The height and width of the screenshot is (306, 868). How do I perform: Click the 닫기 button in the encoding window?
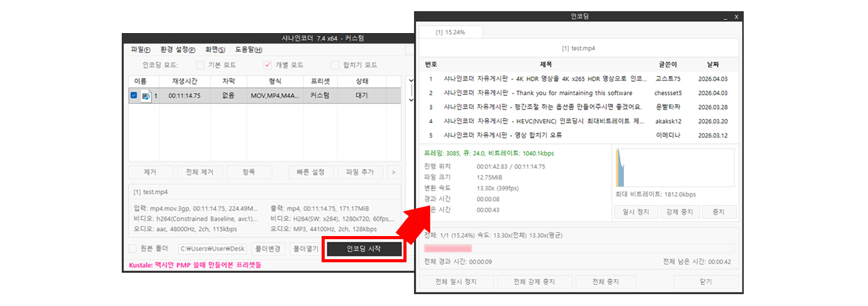point(706,282)
